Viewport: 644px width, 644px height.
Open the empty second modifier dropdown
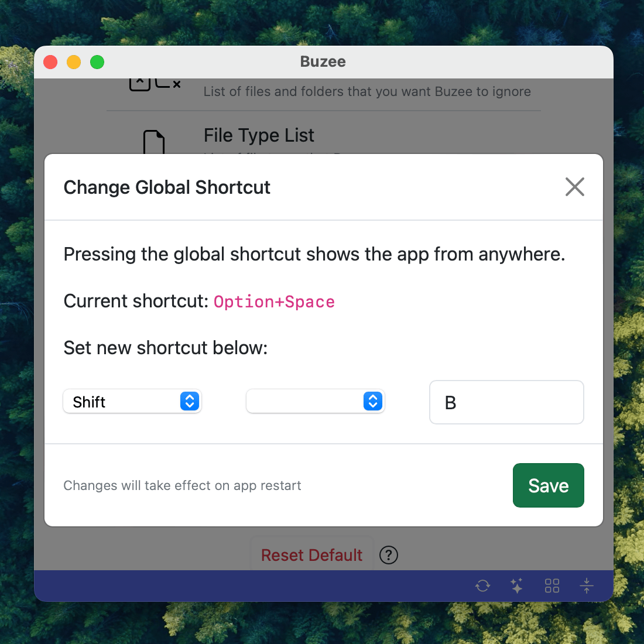point(315,402)
